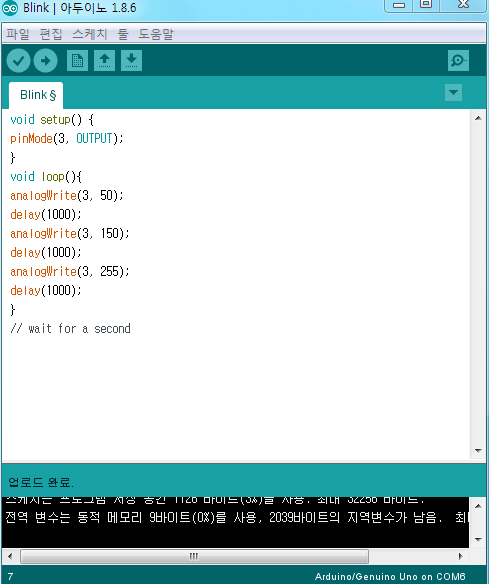Click the Verify (checkmark) button
The height and width of the screenshot is (584, 489).
coord(18,60)
